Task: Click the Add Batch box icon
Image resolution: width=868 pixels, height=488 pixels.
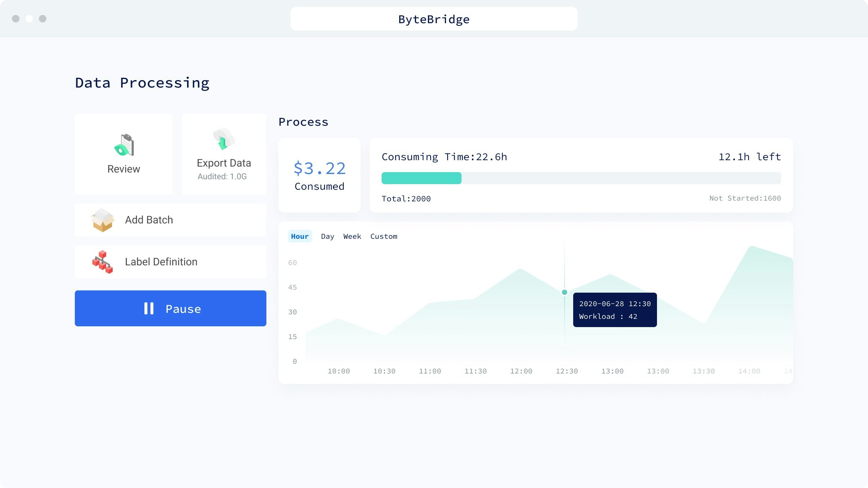Action: 103,220
